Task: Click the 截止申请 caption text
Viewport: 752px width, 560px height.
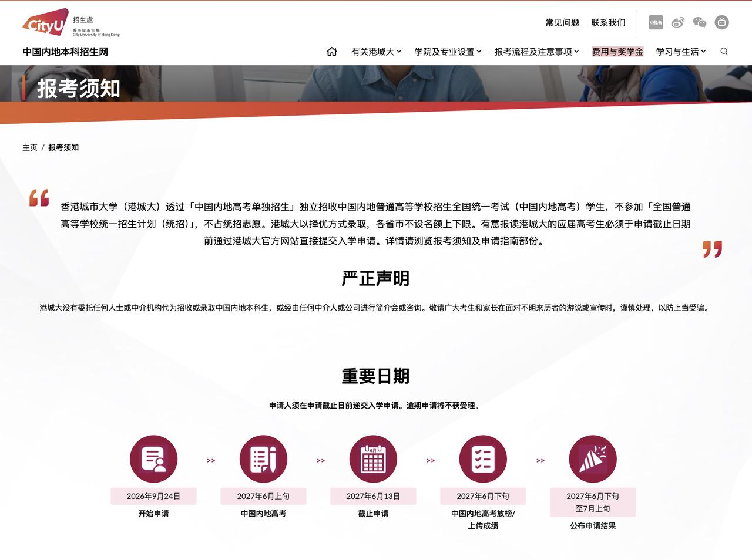Action: click(373, 514)
